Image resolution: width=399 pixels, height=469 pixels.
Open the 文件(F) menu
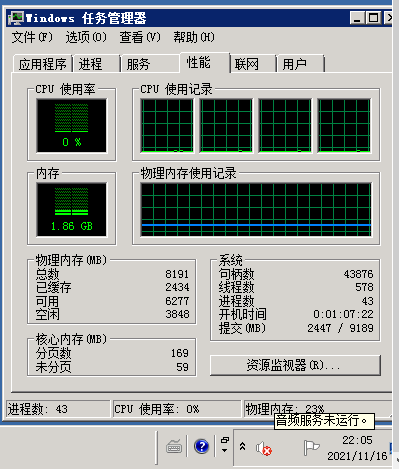point(32,37)
